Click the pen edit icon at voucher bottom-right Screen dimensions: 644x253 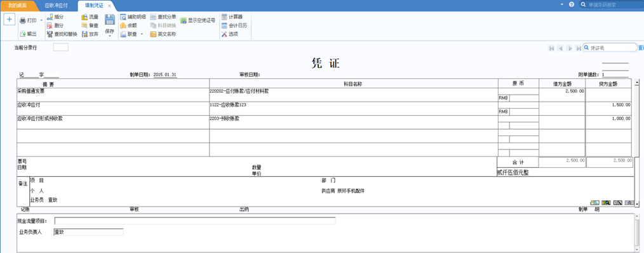[x=617, y=202]
